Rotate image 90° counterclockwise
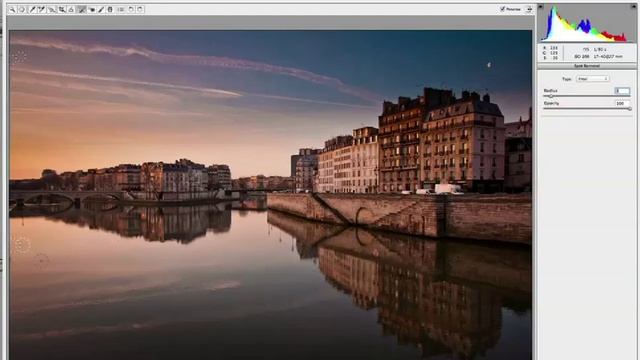 pyautogui.click(x=131, y=9)
